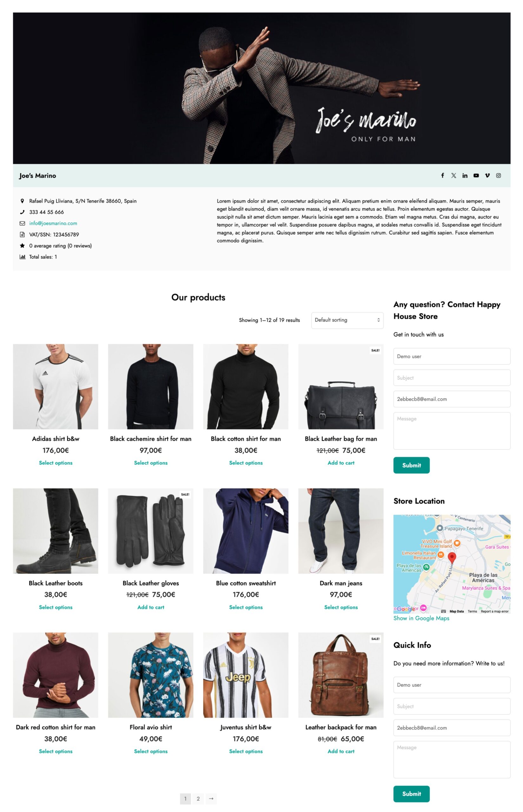523x812 pixels.
Task: Click the red map location pin
Action: 452,557
